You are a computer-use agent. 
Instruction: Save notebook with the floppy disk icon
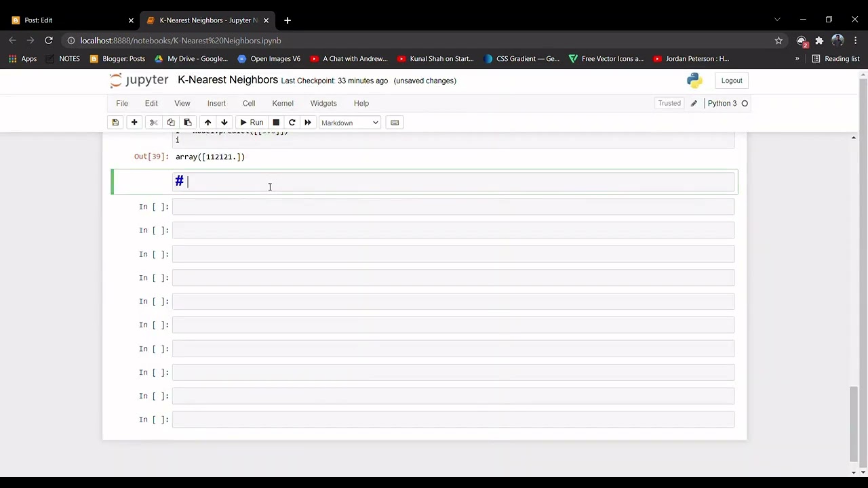[115, 123]
